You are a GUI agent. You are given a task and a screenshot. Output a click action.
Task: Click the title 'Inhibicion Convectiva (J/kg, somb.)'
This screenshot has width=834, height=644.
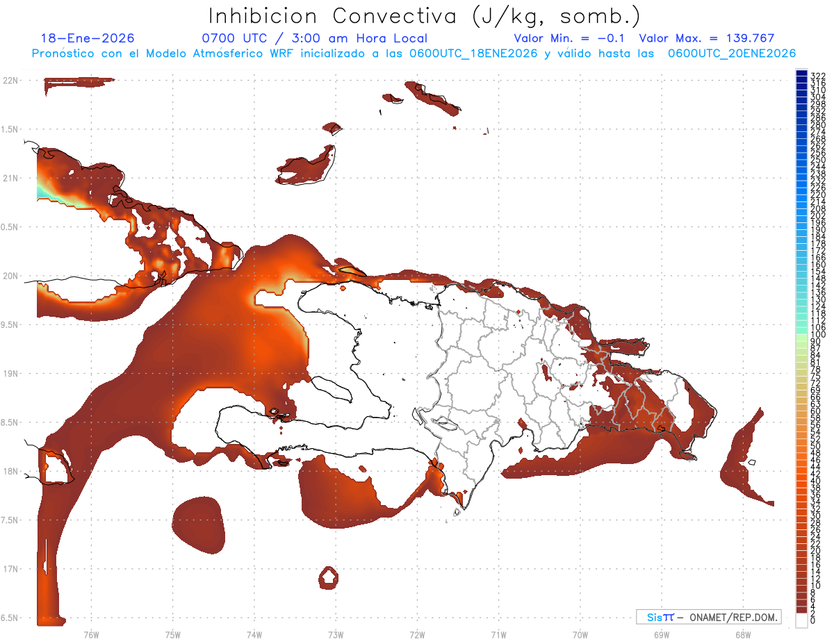(x=424, y=16)
